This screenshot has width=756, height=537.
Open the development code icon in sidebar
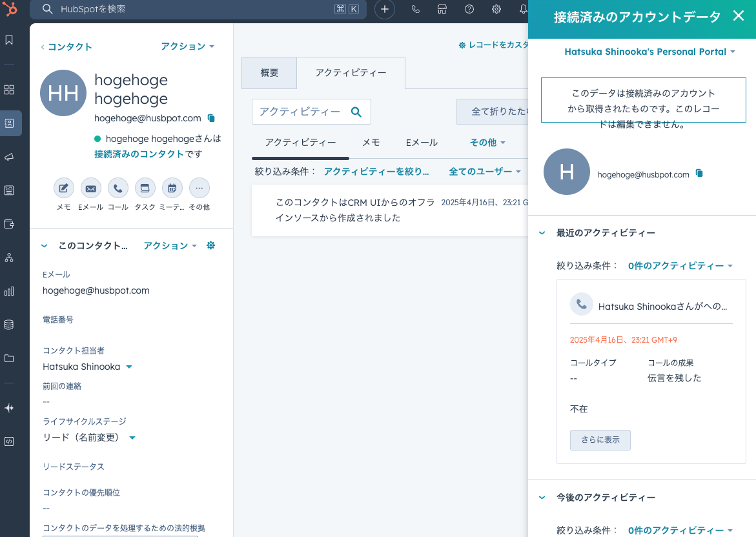pos(9,441)
